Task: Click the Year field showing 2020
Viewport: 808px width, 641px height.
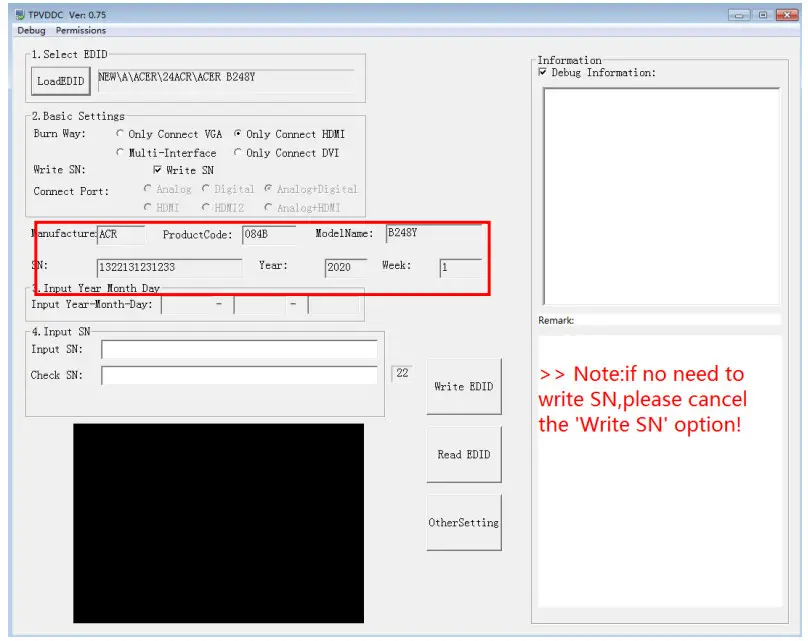Action: (346, 267)
